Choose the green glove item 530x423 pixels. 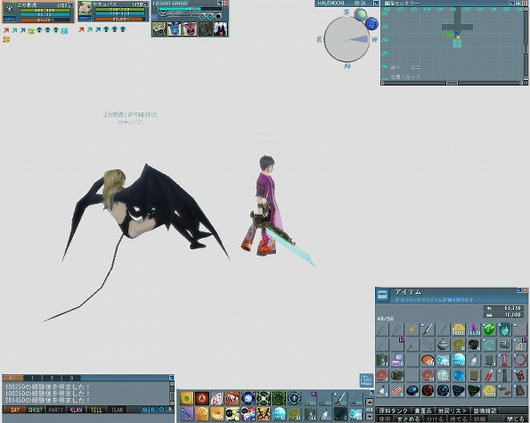pyautogui.click(x=489, y=360)
